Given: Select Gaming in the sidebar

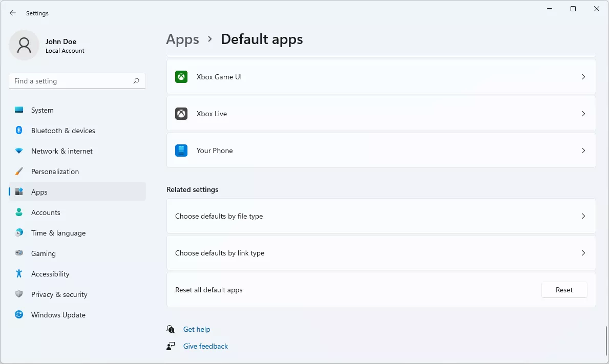Looking at the screenshot, I should point(77,253).
